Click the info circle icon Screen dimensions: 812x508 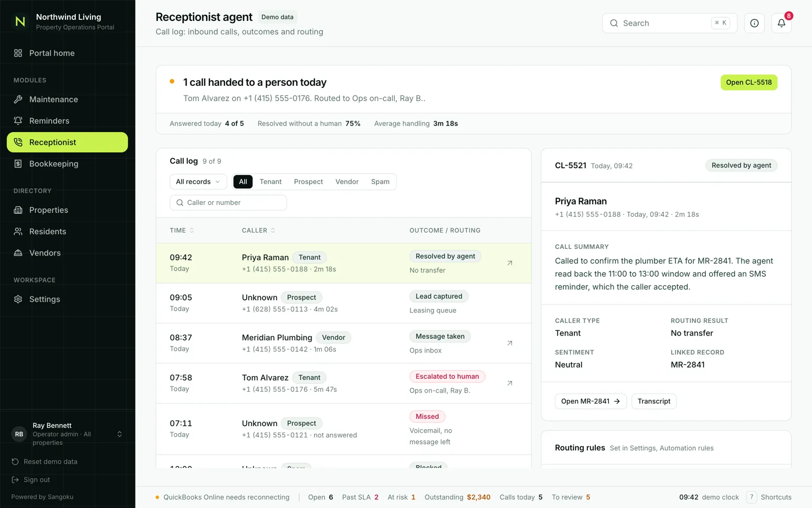click(754, 23)
